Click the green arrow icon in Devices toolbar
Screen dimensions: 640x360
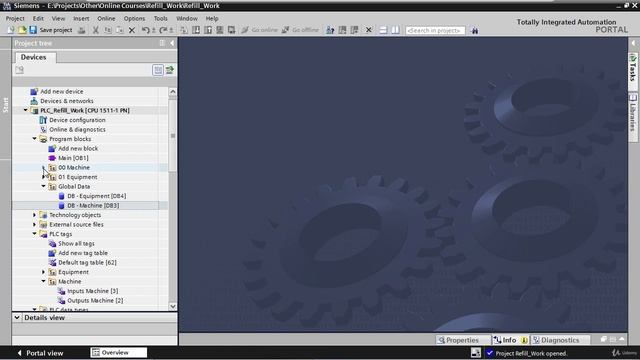169,70
